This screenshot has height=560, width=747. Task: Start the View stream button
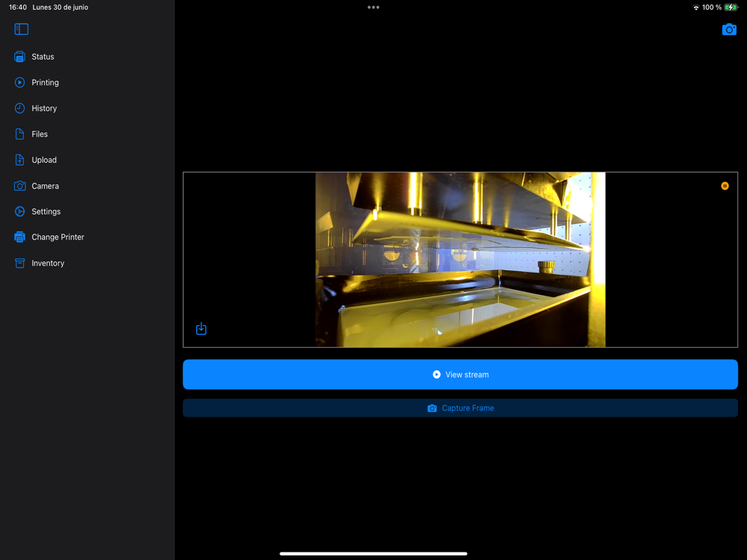(x=460, y=374)
